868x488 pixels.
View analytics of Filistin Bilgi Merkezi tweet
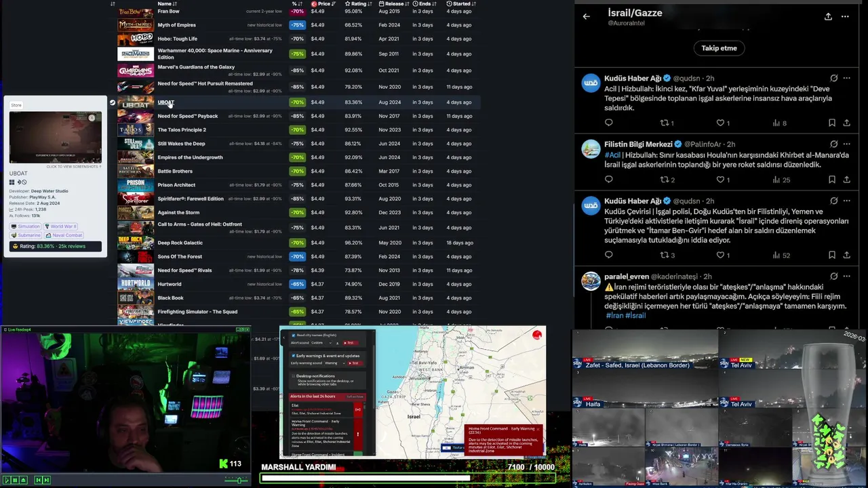(x=781, y=180)
